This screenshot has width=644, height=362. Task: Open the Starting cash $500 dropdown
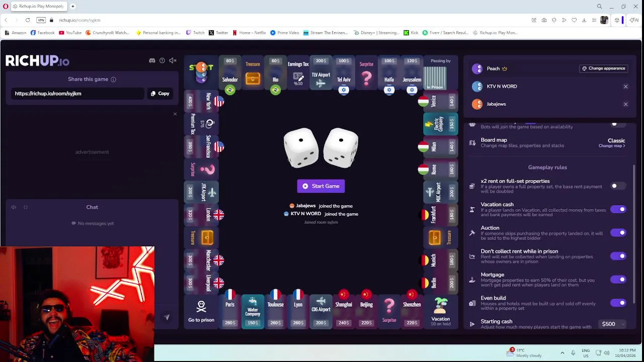[613, 324]
